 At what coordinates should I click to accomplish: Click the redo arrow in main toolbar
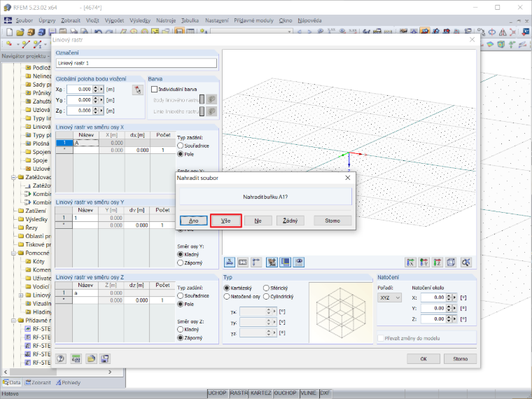[x=109, y=32]
